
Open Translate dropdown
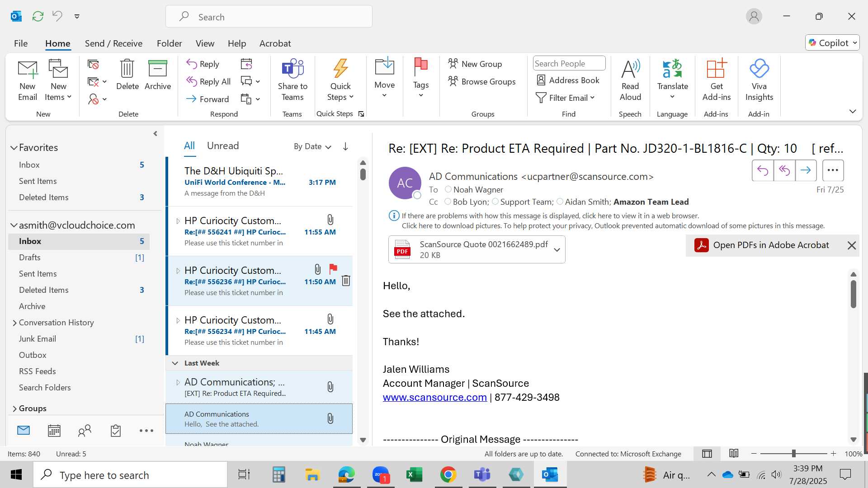coord(672,80)
